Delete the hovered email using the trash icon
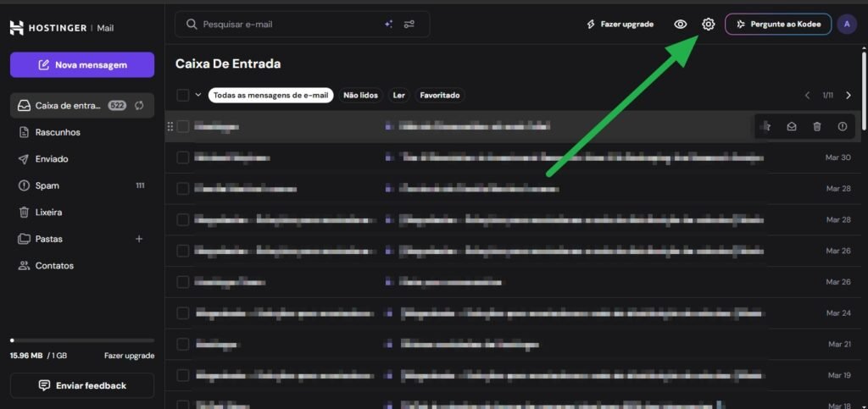The image size is (868, 409). 816,126
